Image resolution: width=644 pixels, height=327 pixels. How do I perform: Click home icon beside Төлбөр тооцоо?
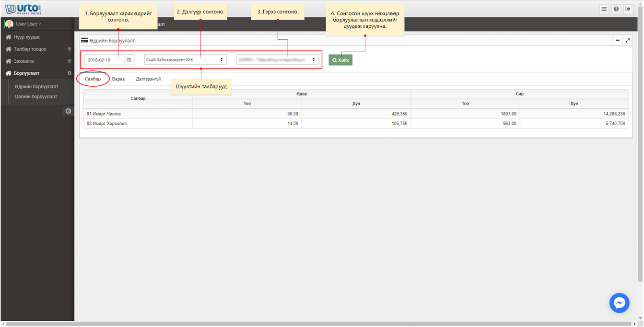coord(8,49)
